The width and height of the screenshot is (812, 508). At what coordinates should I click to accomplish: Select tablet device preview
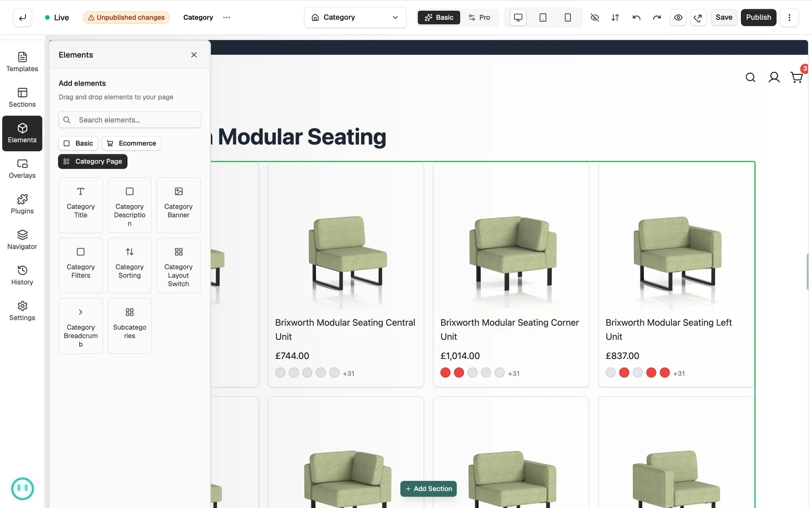(543, 17)
